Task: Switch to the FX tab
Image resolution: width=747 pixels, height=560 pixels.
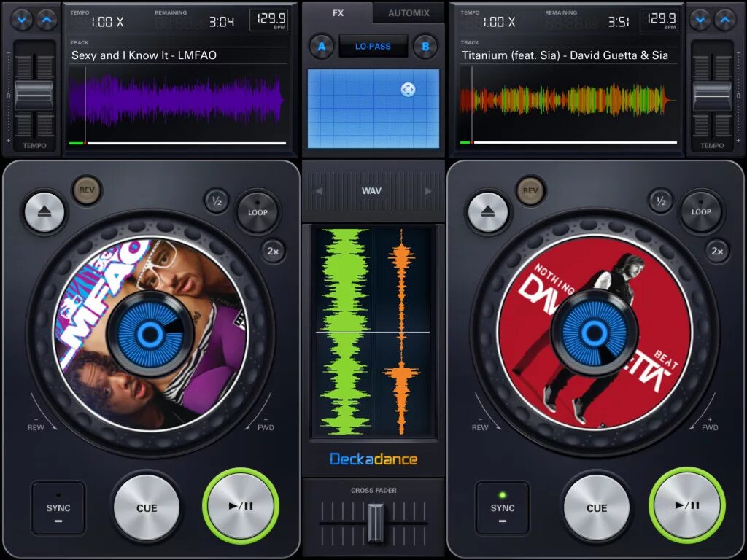Action: (x=338, y=13)
